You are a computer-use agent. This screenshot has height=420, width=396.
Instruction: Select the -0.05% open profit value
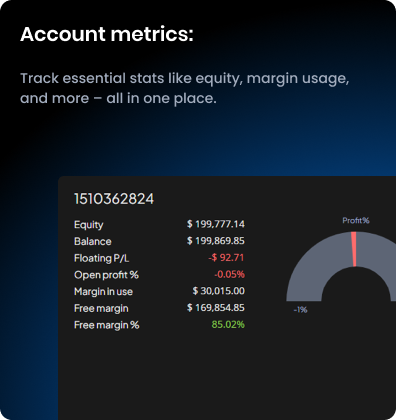click(x=229, y=274)
